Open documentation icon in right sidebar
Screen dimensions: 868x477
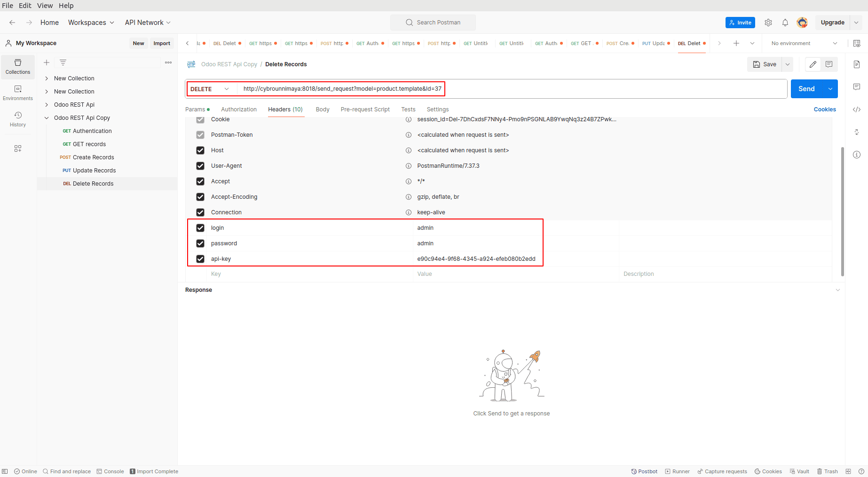pyautogui.click(x=857, y=64)
